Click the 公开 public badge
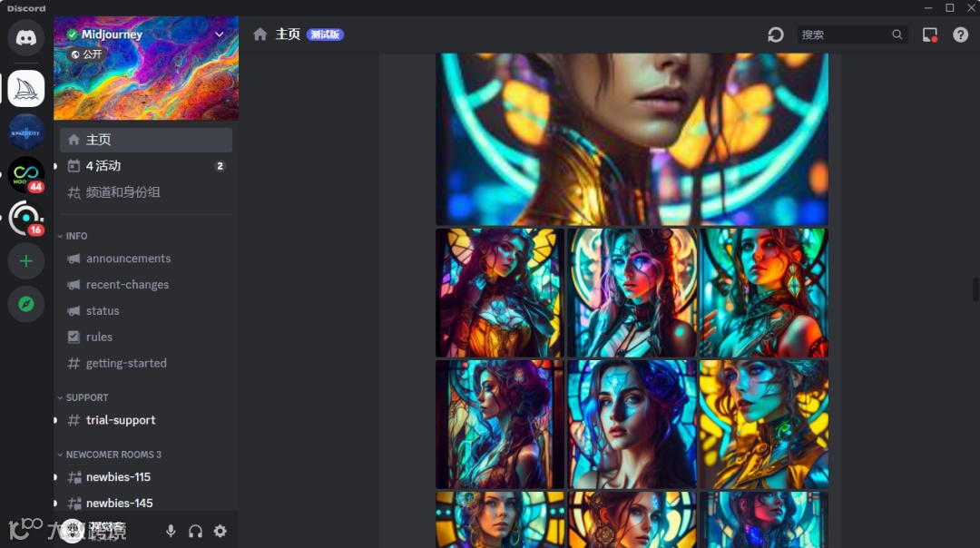This screenshot has height=548, width=980. [86, 54]
